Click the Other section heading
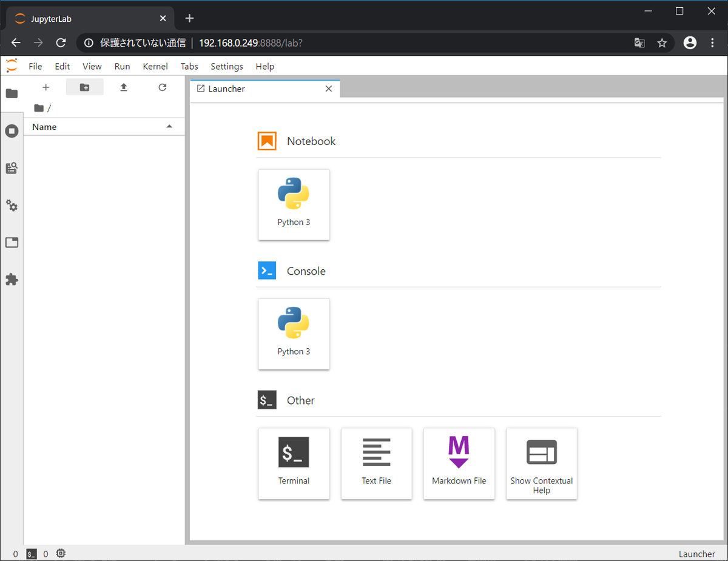The width and height of the screenshot is (728, 561). click(x=301, y=400)
